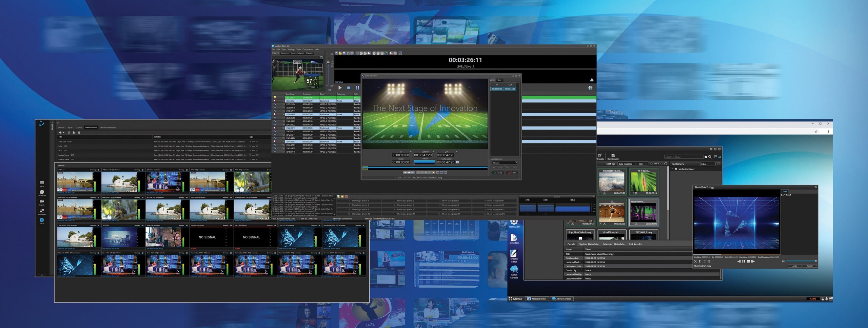Click Apply in the Trim Window

click(x=498, y=173)
